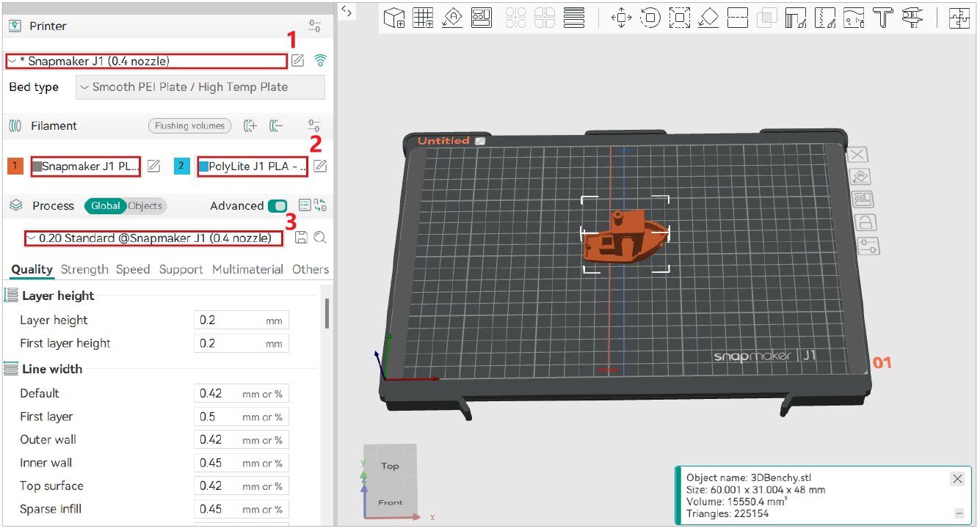Open filament 2 PolyLite J1 PLA dropdown
Viewport: 980px width, 531px height.
[x=253, y=166]
